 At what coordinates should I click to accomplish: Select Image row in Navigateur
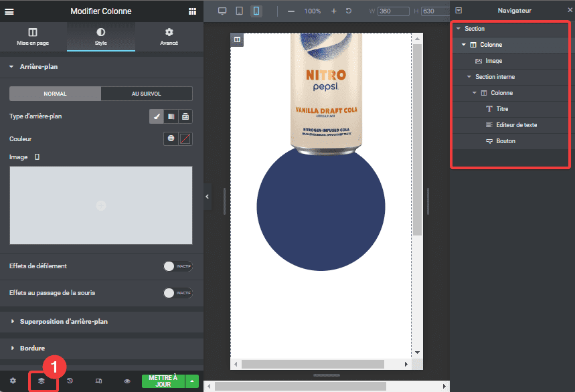click(510, 61)
